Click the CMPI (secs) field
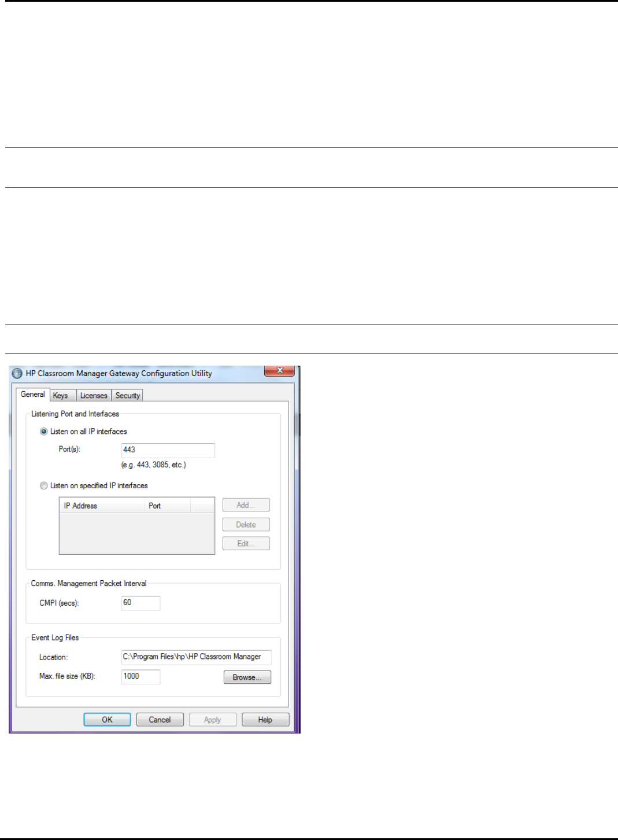The image size is (618, 840). tap(140, 603)
